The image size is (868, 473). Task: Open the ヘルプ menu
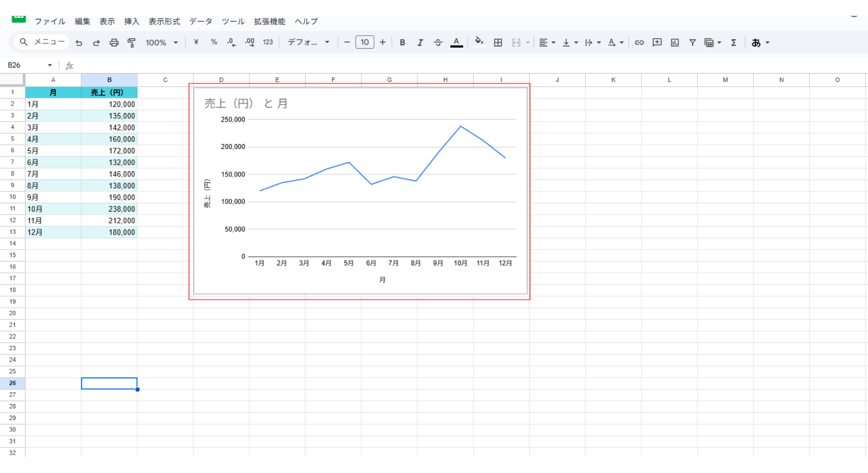(x=306, y=21)
